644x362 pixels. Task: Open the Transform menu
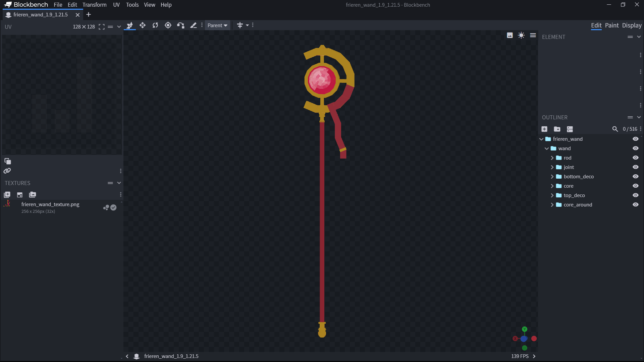94,5
